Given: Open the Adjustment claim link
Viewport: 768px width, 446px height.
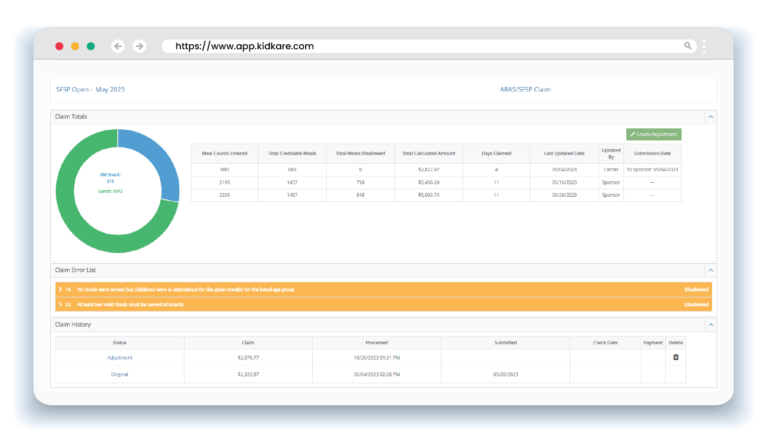Looking at the screenshot, I should click(x=120, y=357).
